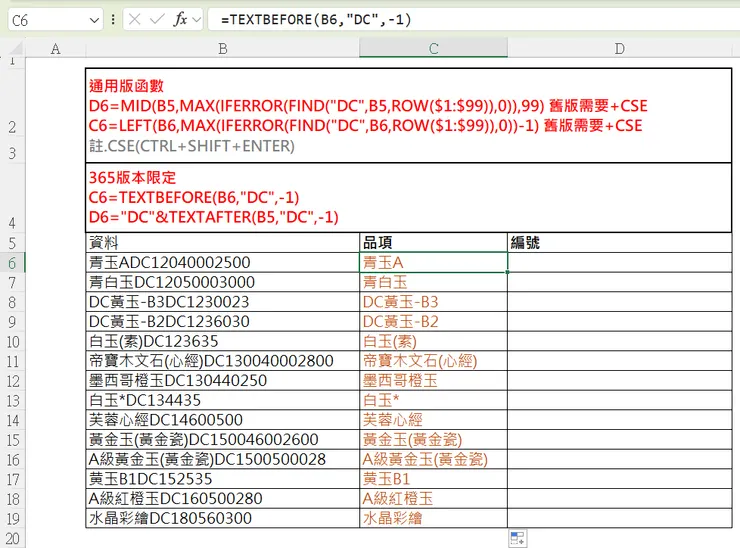
Task: Click the cancel X icon in formula bar
Action: point(135,19)
